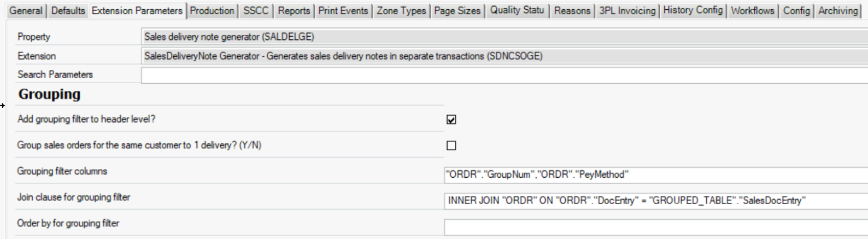Edit the Grouping filter columns field
This screenshot has width=868, height=239.
[x=655, y=175]
